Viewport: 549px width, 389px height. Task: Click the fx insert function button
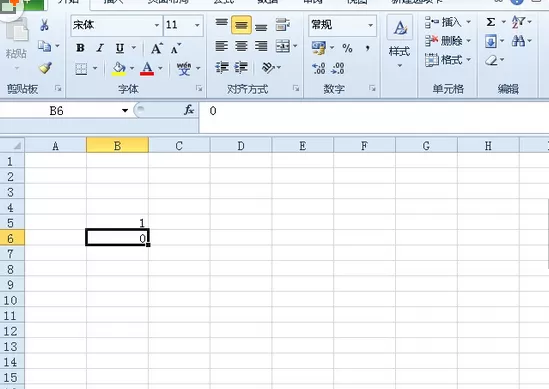[189, 110]
